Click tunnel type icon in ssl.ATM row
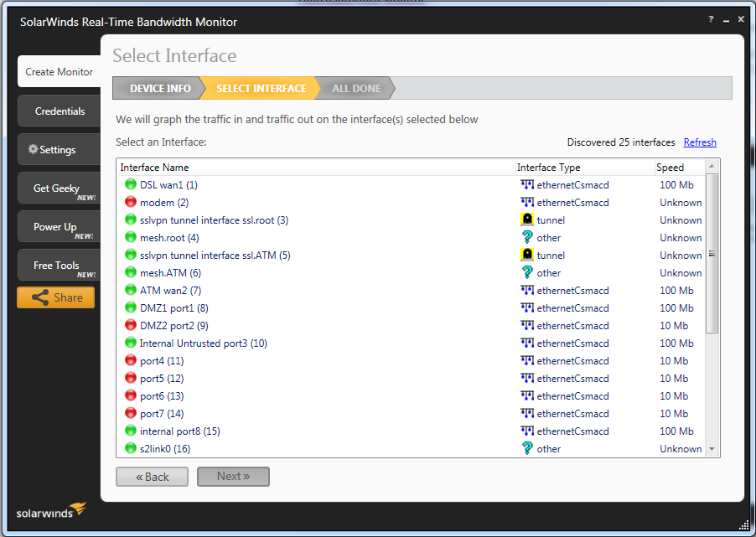Viewport: 756px width, 537px height. coord(527,255)
